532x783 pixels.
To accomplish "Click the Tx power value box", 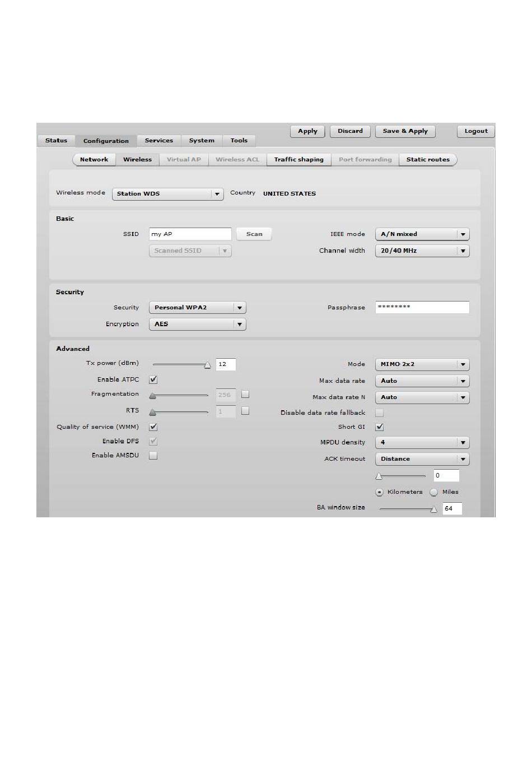I will click(x=226, y=364).
